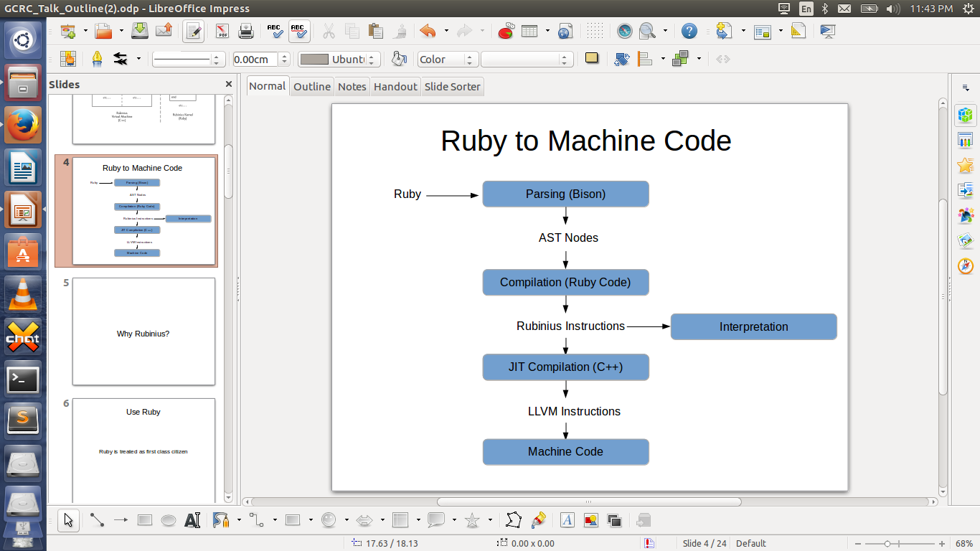Switch to the Outline tab

(312, 86)
